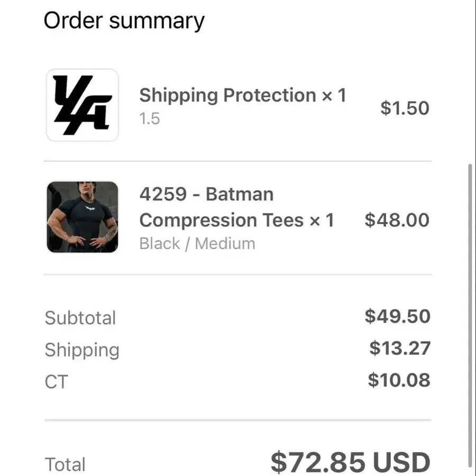Click the 1.5 variant label
The image size is (476, 476).
pyautogui.click(x=149, y=118)
